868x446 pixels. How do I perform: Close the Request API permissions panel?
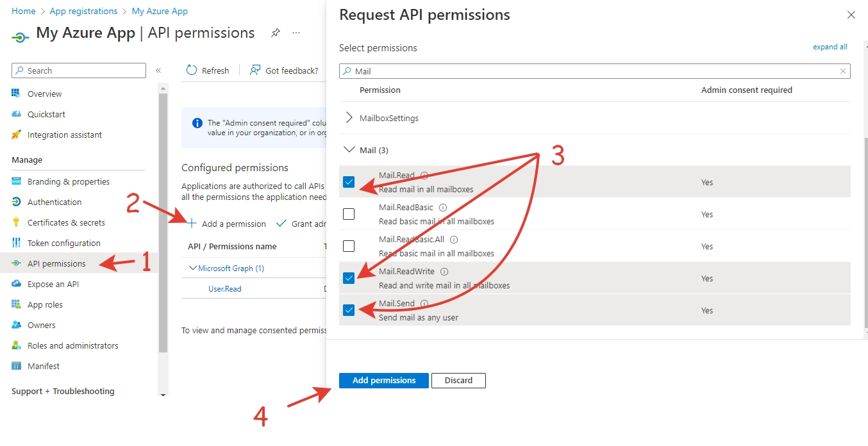pyautogui.click(x=851, y=15)
